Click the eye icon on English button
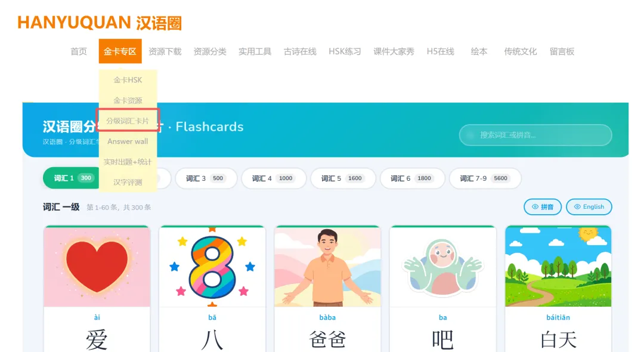This screenshot has height=352, width=644. (577, 207)
